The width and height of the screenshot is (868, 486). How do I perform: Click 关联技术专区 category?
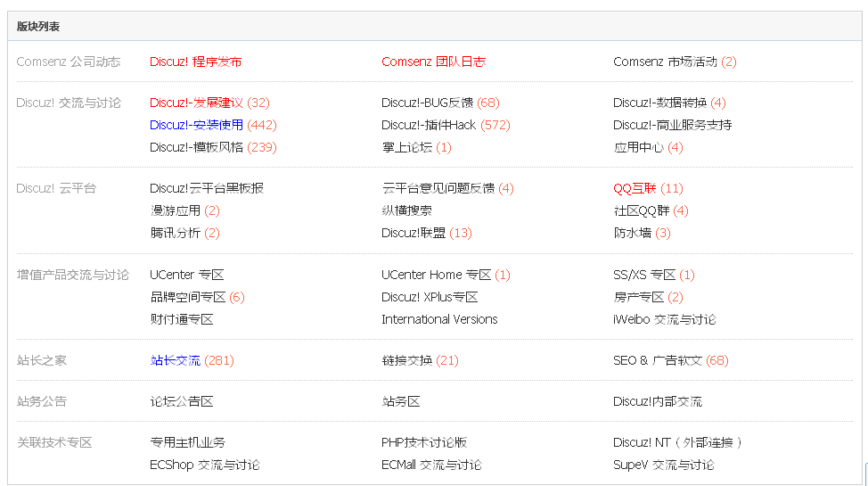click(x=54, y=442)
